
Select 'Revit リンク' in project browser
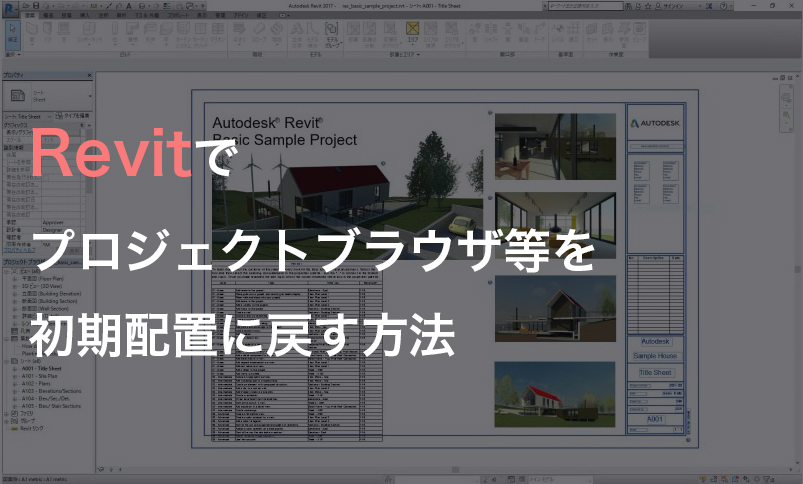(x=32, y=428)
